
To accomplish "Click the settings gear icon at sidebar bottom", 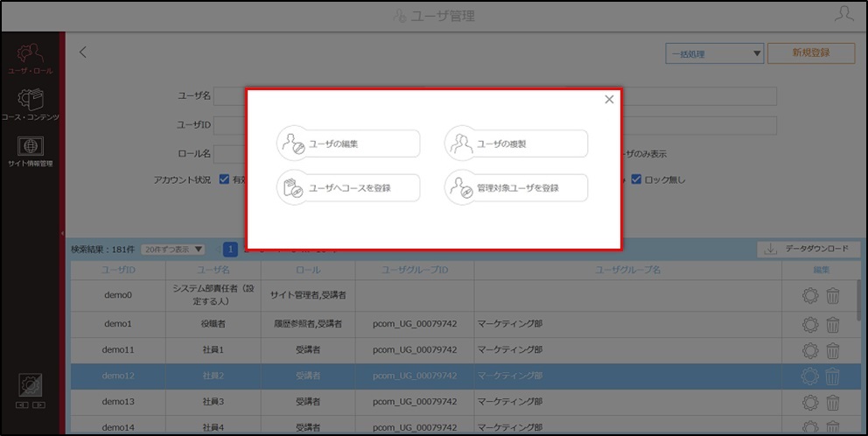I will 31,385.
